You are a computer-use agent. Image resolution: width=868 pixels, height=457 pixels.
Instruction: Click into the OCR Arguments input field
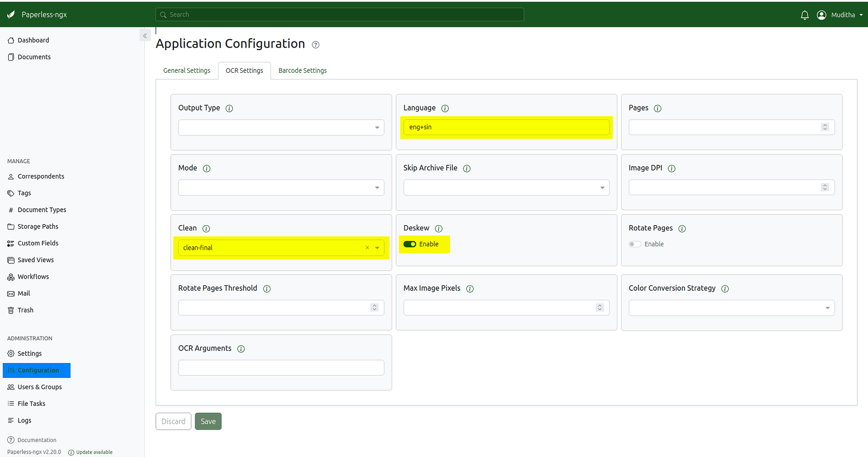[281, 368]
